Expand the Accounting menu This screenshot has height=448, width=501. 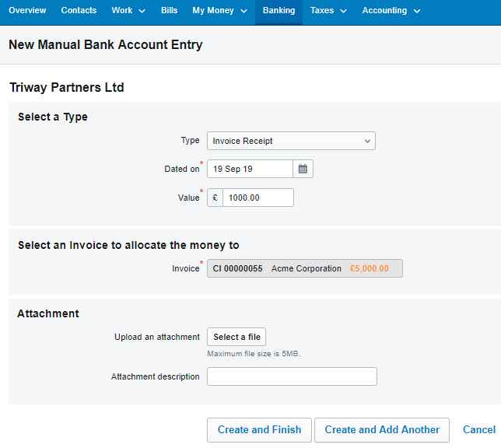391,11
